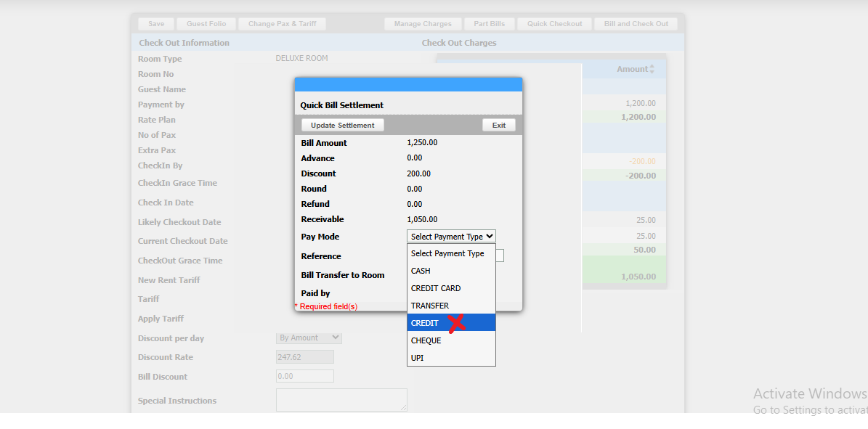The width and height of the screenshot is (868, 429).
Task: Open Manage Charges
Action: click(x=423, y=24)
